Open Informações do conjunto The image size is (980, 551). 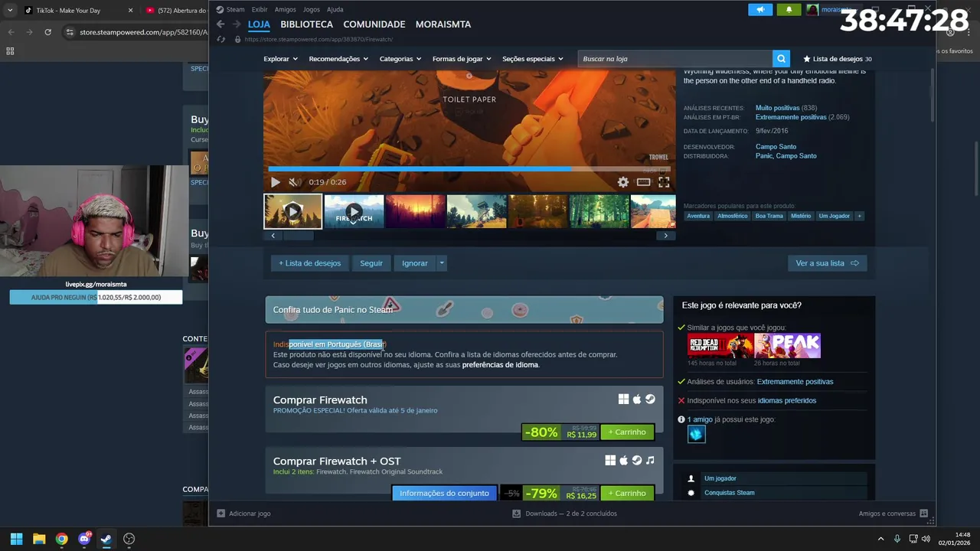click(x=444, y=494)
